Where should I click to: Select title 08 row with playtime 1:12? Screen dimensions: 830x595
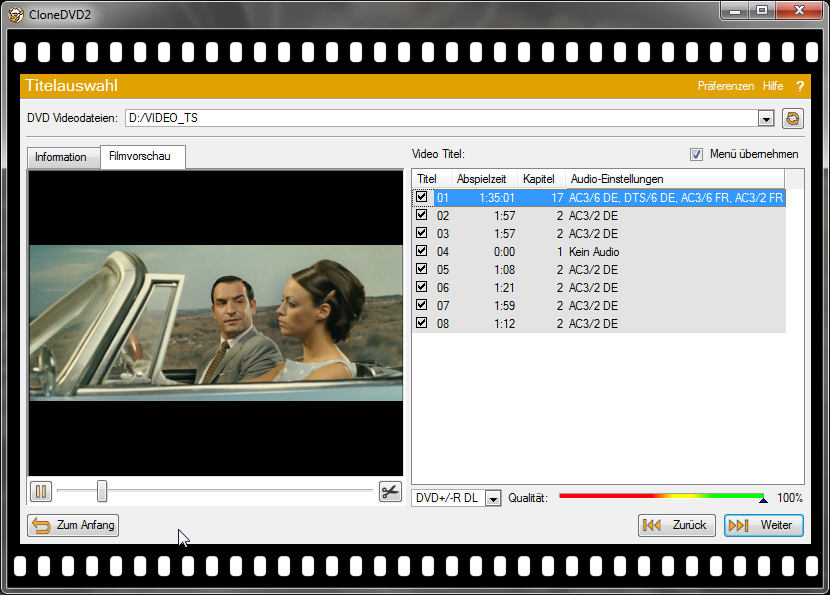599,324
